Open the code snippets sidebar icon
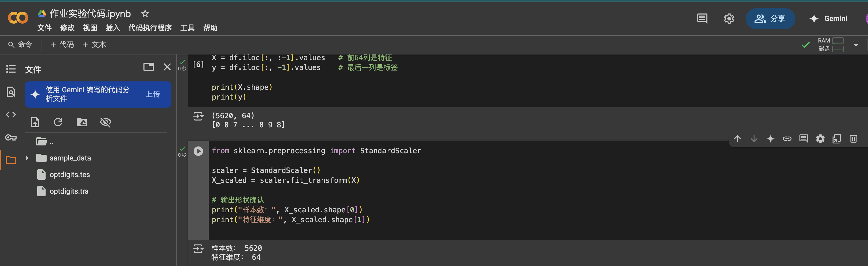 pos(11,115)
